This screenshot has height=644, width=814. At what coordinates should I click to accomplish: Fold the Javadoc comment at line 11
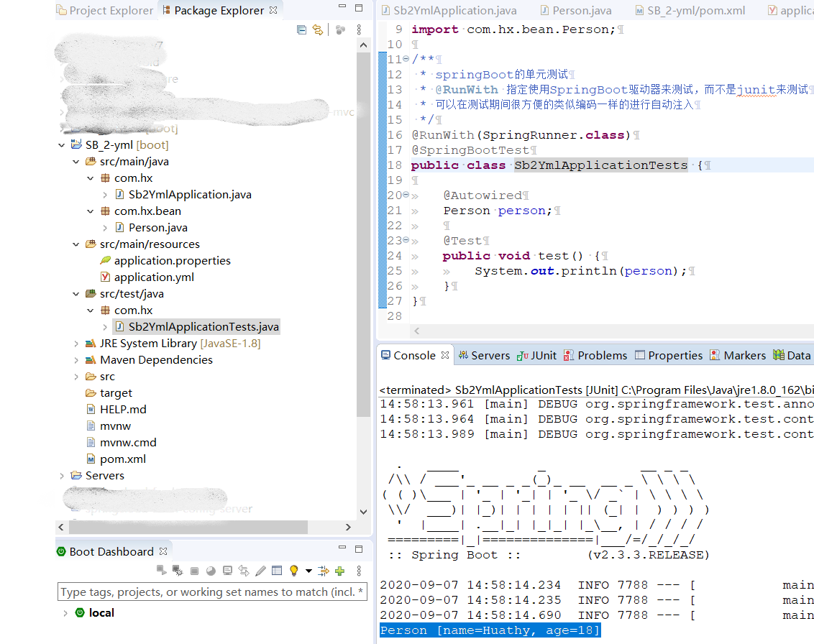coord(406,59)
